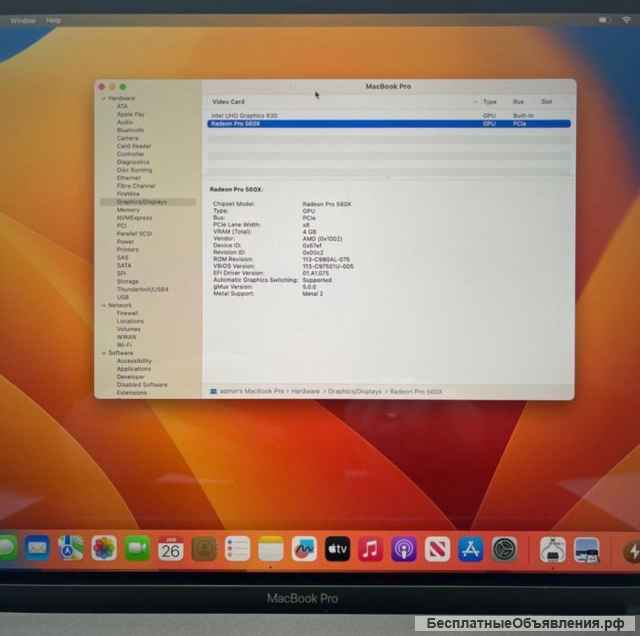Image resolution: width=640 pixels, height=636 pixels.
Task: Collapse the Software section
Action: pyautogui.click(x=104, y=353)
